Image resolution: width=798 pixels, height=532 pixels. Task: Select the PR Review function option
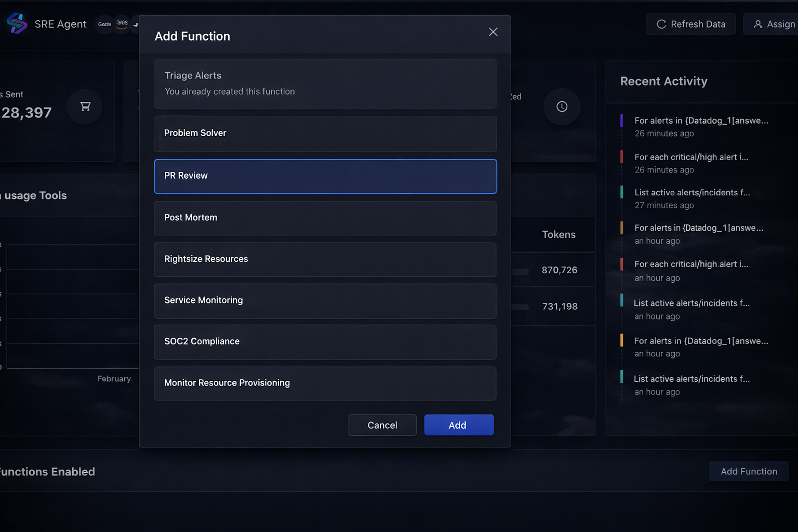pos(325,176)
